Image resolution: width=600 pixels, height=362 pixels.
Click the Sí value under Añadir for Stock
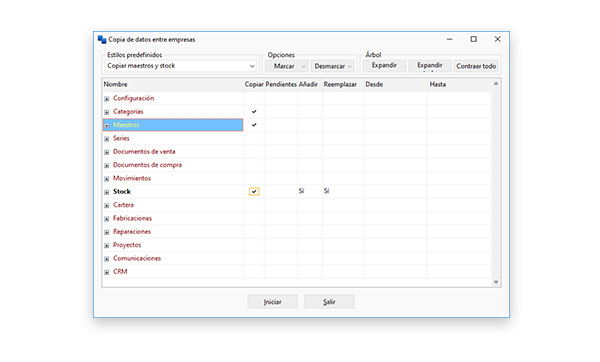pyautogui.click(x=302, y=191)
